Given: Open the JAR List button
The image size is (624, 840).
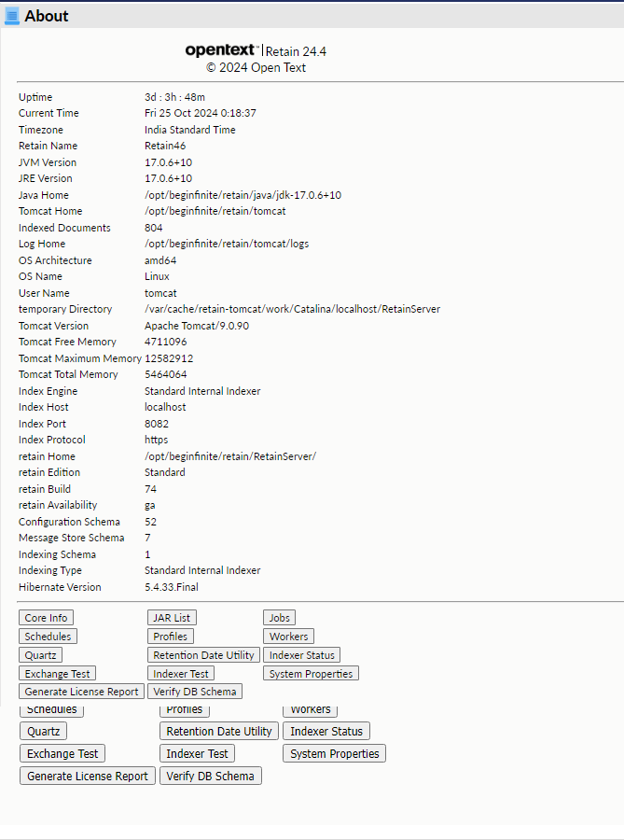Looking at the screenshot, I should (x=172, y=618).
